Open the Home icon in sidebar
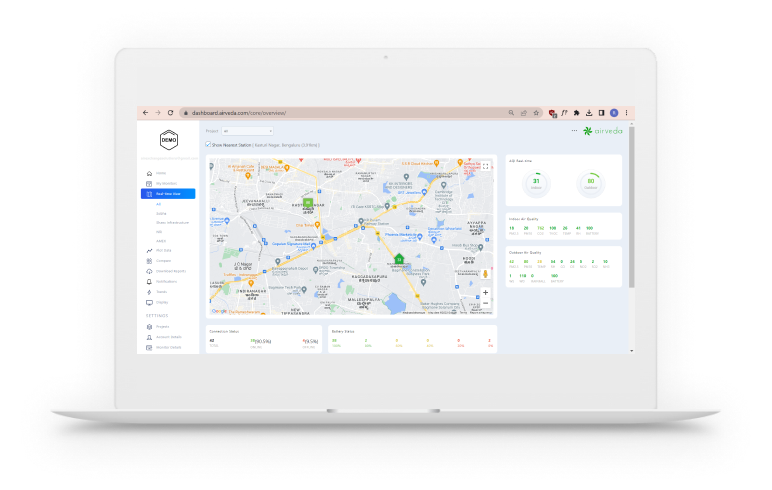The height and width of the screenshot is (490, 772). click(149, 173)
